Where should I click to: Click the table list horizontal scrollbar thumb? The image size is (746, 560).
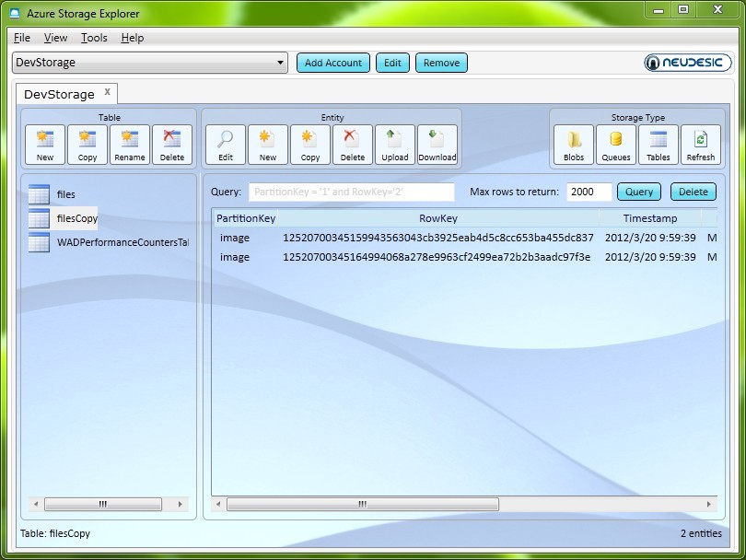[103, 504]
